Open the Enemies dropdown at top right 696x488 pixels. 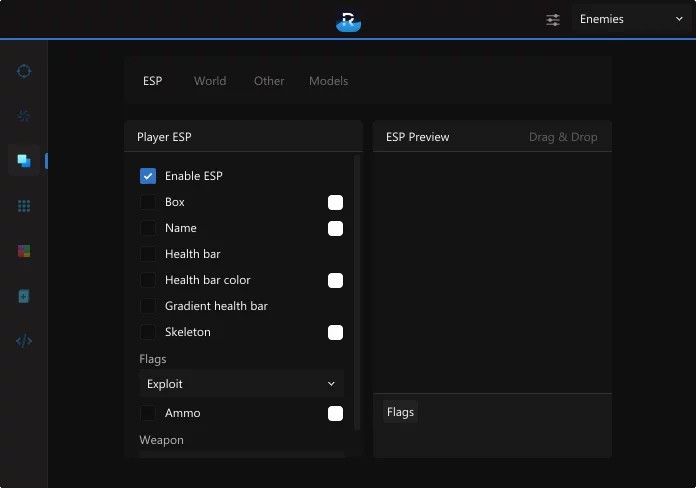[630, 19]
